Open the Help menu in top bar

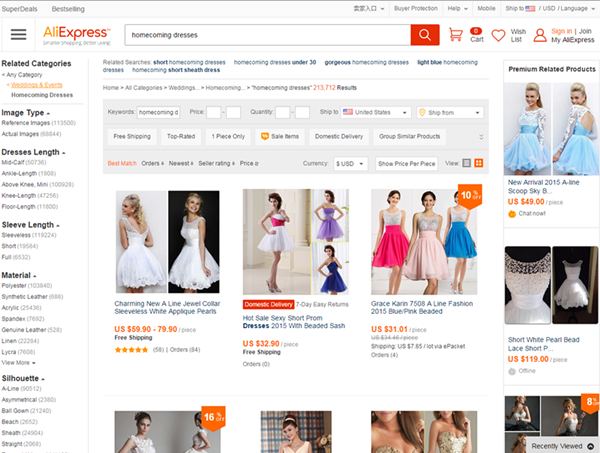[x=455, y=7]
